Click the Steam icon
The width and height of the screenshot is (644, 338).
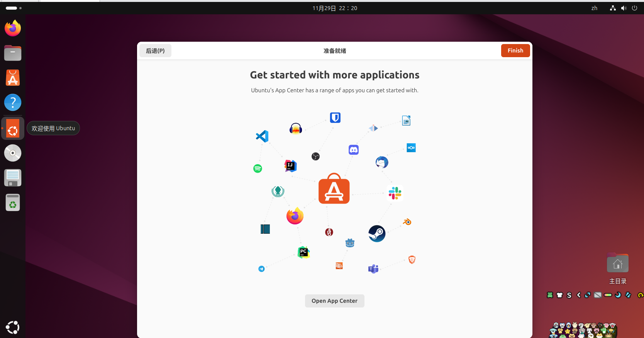coord(377,234)
